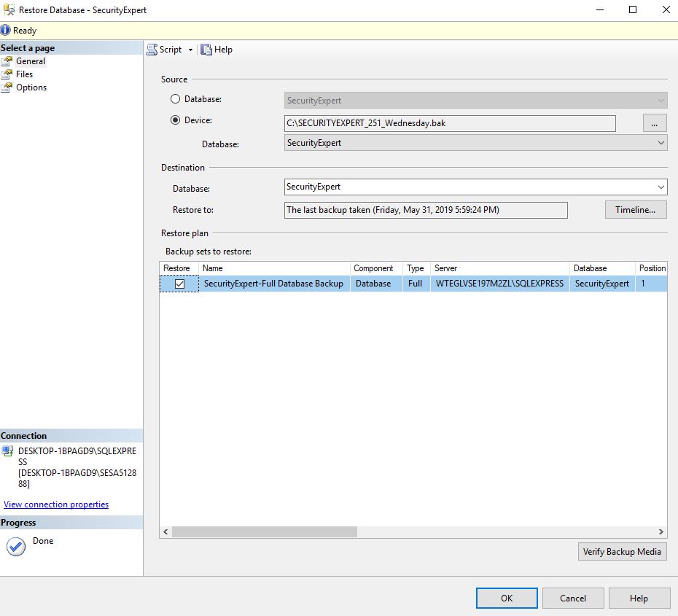Go to the Options page
The height and width of the screenshot is (616, 678).
coord(31,87)
